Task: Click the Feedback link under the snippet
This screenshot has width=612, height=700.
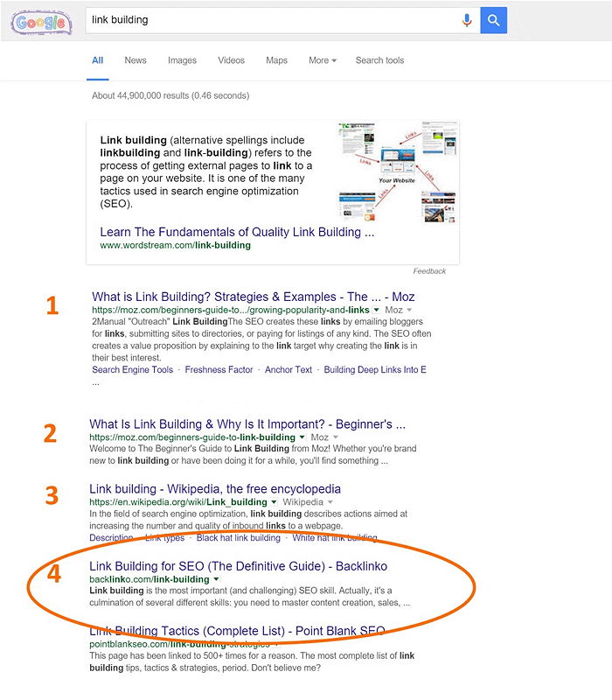Action: [x=429, y=271]
